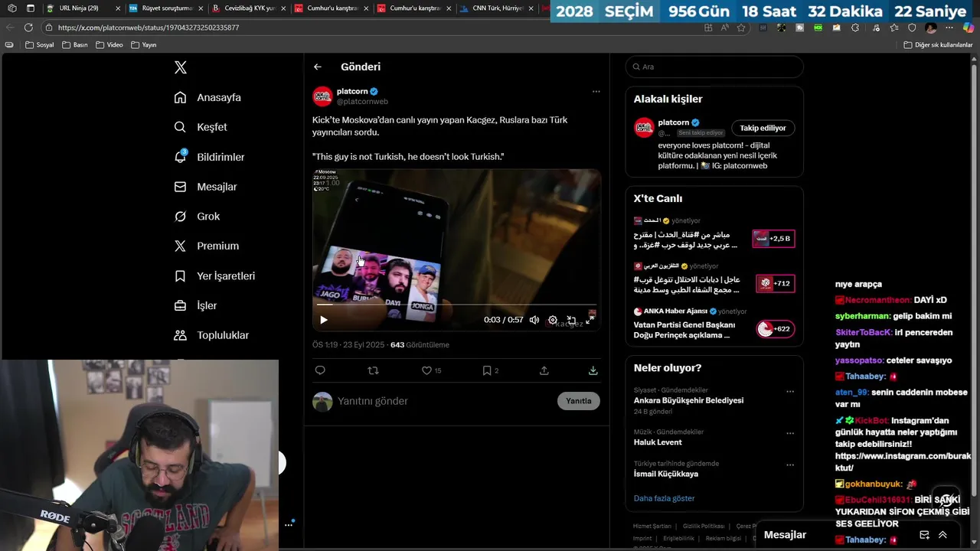Play the tweet video

point(324,320)
